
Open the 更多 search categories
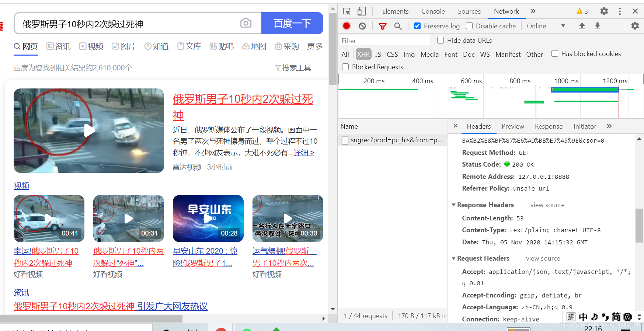click(x=315, y=46)
